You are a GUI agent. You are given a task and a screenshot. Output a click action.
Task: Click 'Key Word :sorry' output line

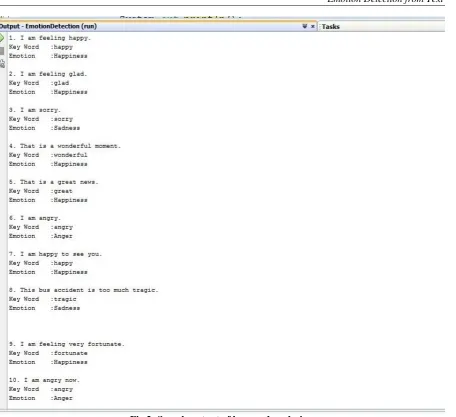(x=41, y=119)
